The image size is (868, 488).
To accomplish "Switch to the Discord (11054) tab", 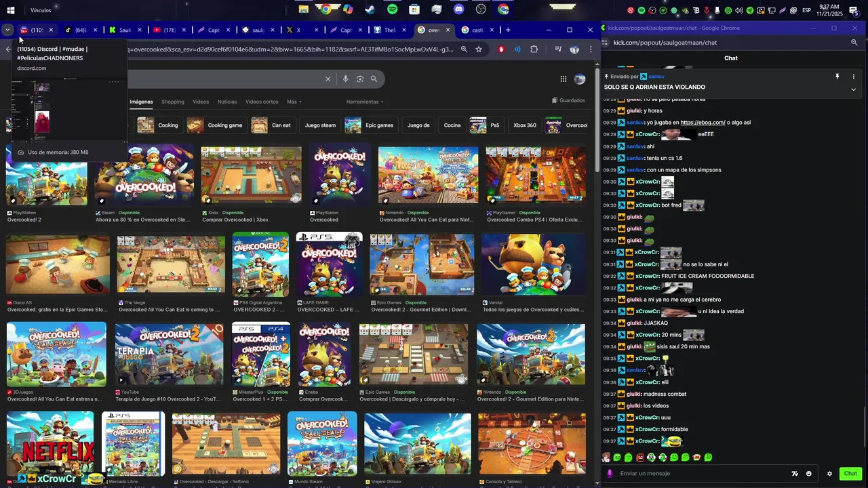I will point(36,30).
